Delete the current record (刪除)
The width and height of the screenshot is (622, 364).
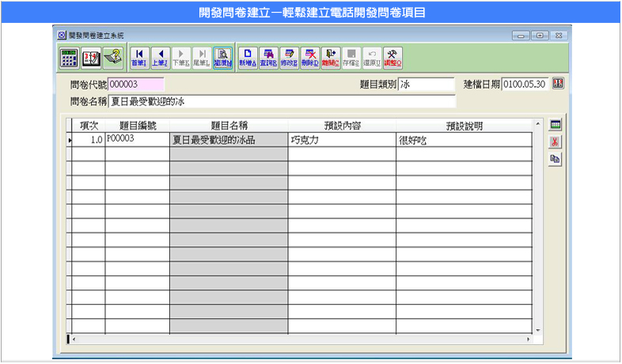point(310,58)
